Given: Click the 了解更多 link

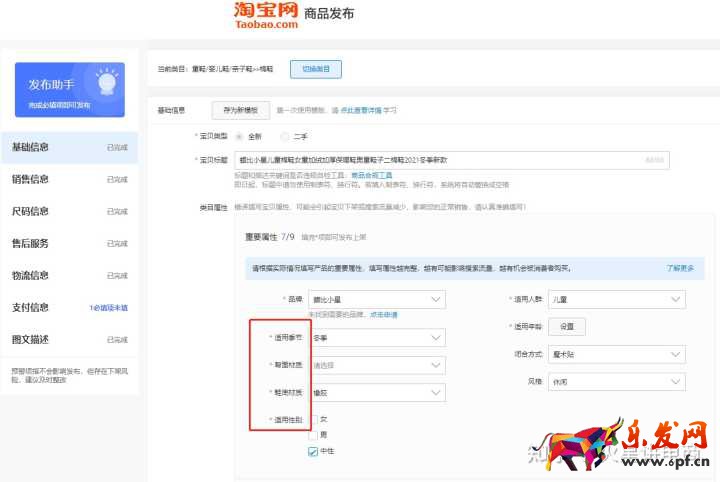Looking at the screenshot, I should coord(680,269).
